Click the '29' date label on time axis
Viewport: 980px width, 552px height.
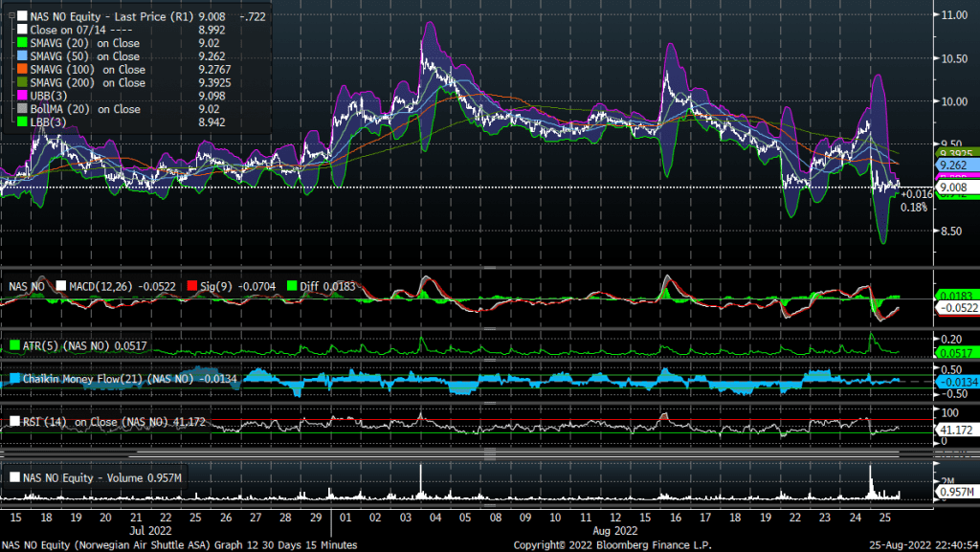[316, 518]
